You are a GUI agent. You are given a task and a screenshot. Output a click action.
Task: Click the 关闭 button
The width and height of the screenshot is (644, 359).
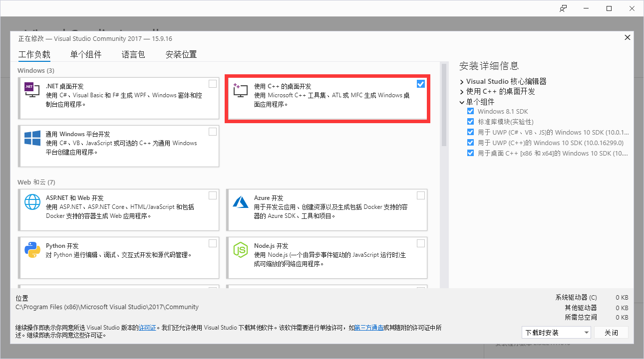612,333
